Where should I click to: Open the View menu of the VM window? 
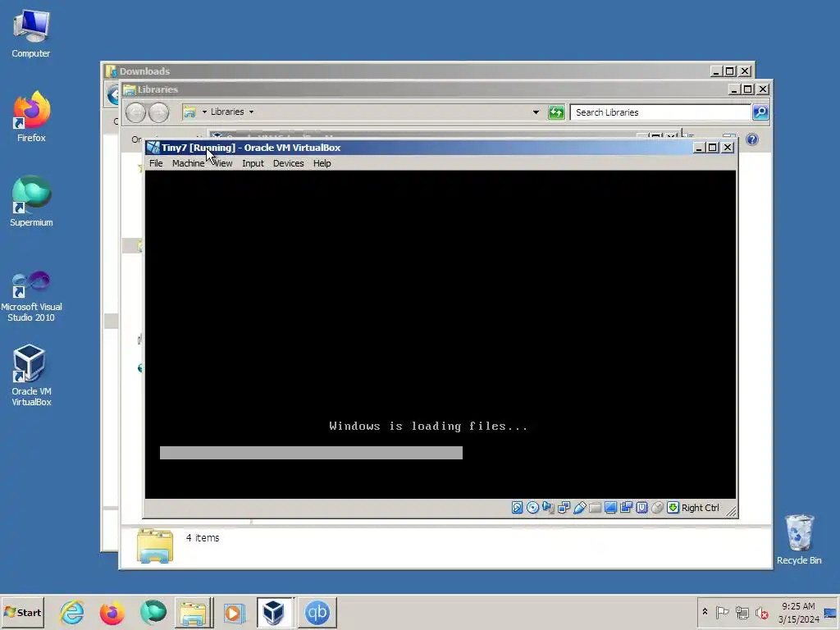223,163
